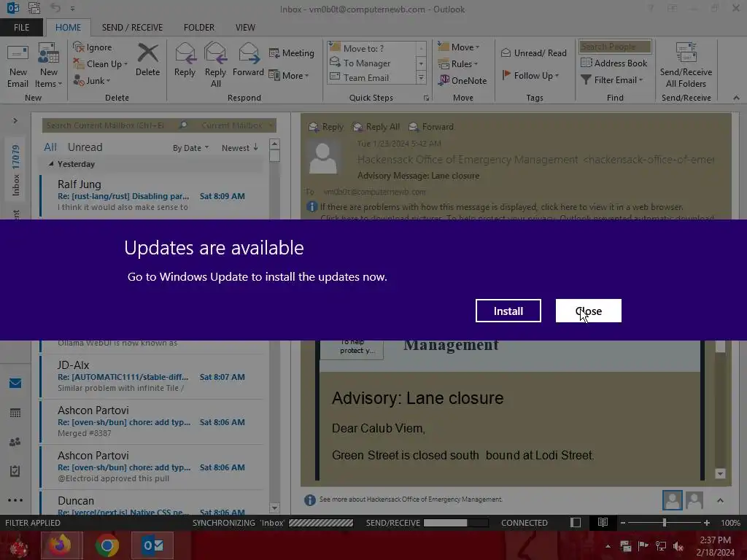Screen dimensions: 747x560
Task: Open Ashcon Partovi message about Electroid approval
Action: [152, 467]
